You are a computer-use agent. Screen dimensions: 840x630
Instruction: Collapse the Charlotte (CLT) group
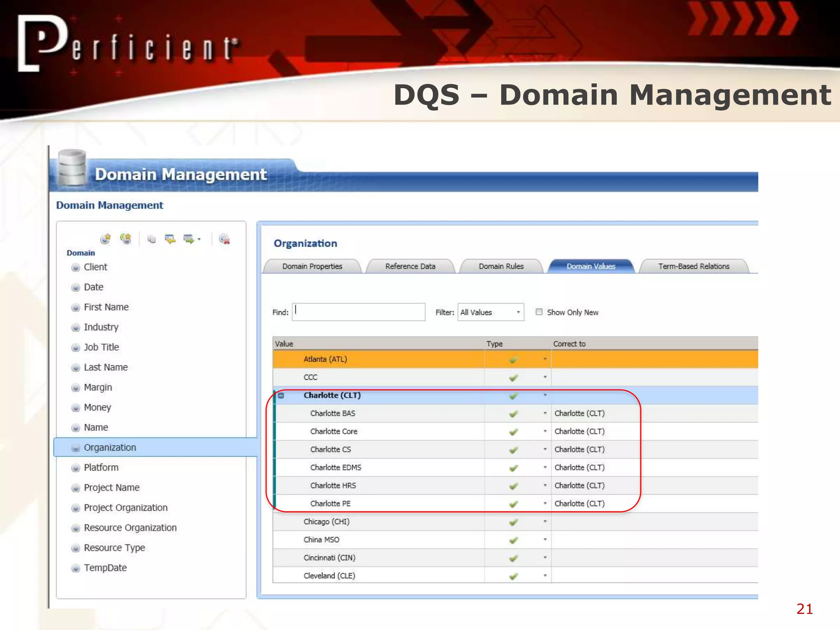(x=281, y=395)
